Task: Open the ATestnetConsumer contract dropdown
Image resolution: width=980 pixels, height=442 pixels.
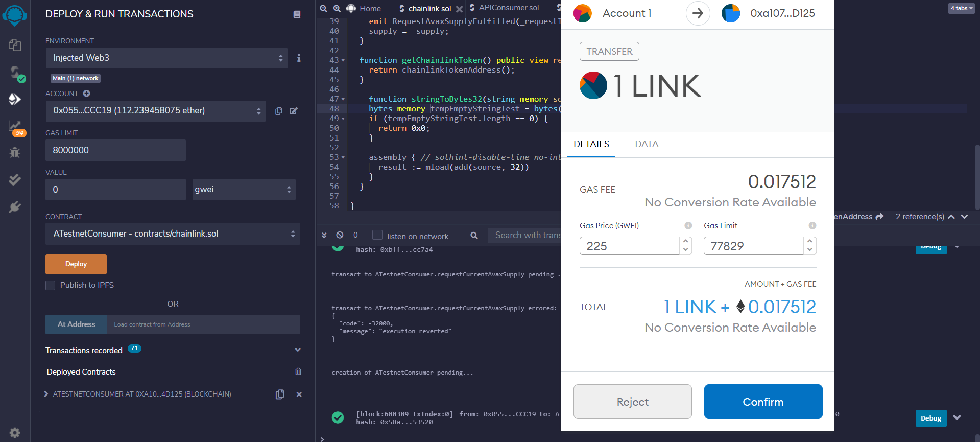Action: click(173, 234)
